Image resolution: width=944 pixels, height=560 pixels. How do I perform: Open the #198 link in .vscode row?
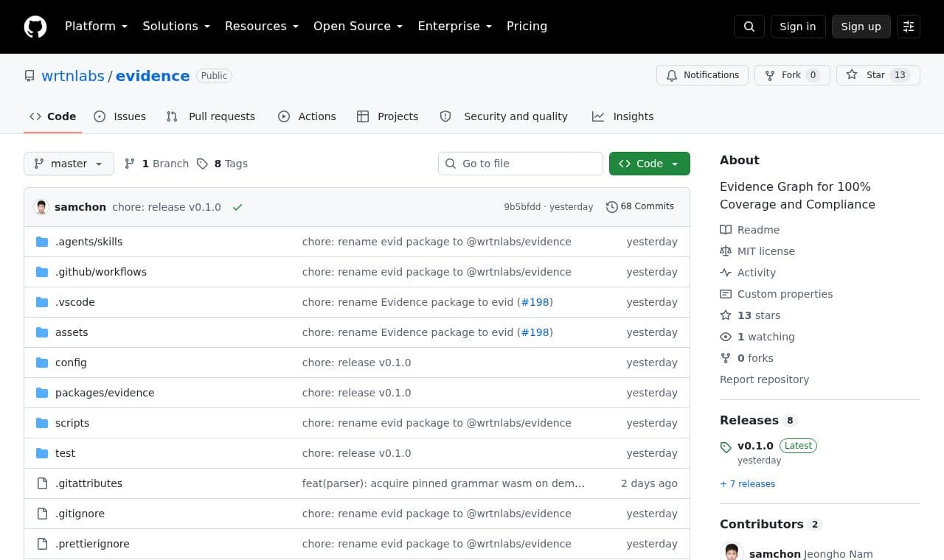coord(535,302)
